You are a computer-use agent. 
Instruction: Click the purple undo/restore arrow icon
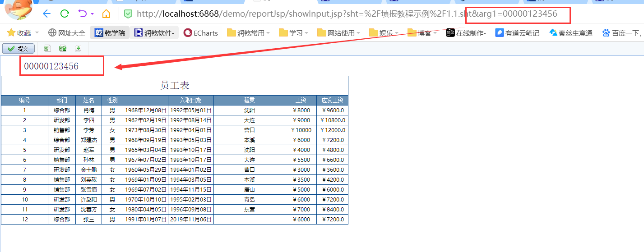[x=83, y=14]
